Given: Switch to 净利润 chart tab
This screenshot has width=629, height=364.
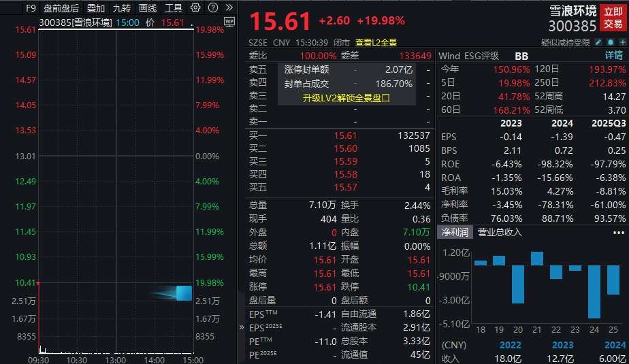Looking at the screenshot, I should point(455,232).
